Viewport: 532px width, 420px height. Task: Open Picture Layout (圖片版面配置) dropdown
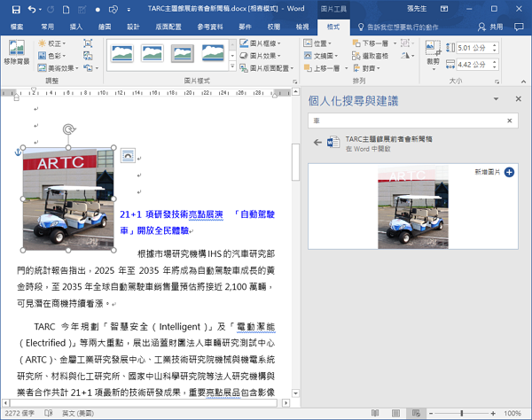tap(267, 68)
